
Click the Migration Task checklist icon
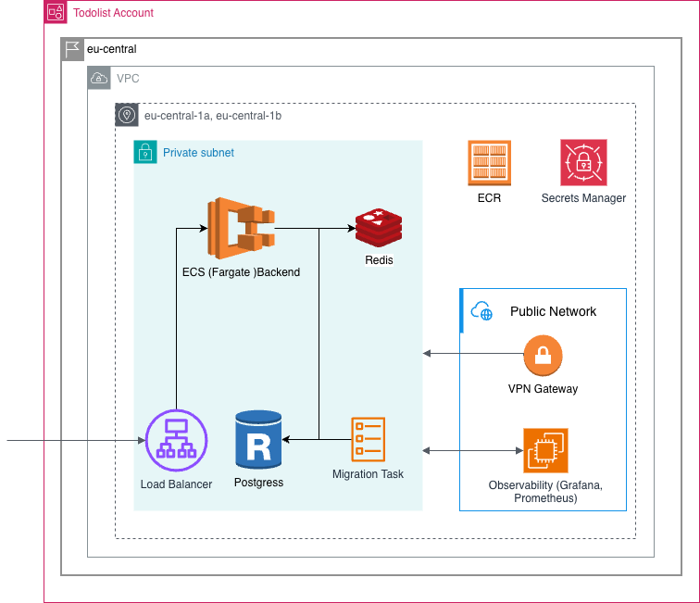[369, 439]
